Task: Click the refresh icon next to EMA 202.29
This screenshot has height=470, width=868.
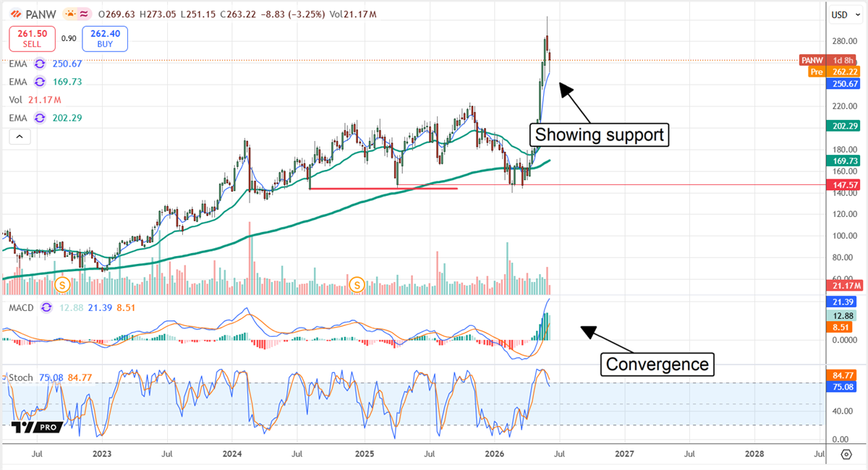Action: pos(41,118)
